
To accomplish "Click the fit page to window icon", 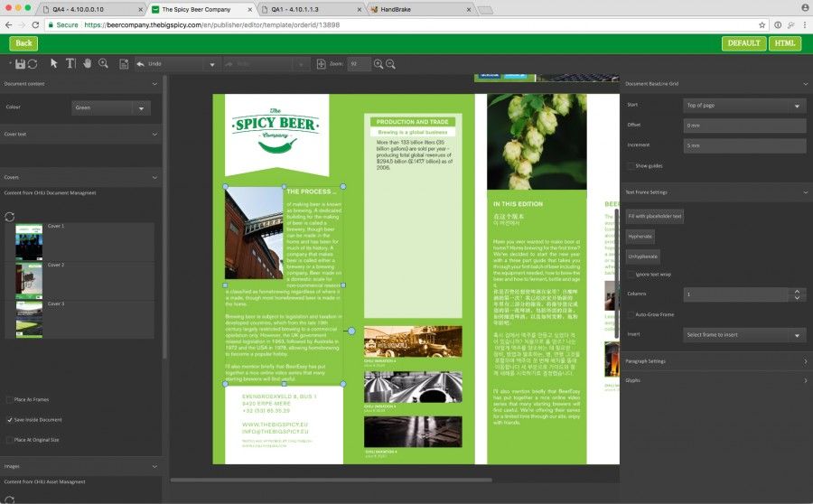I will coord(321,64).
